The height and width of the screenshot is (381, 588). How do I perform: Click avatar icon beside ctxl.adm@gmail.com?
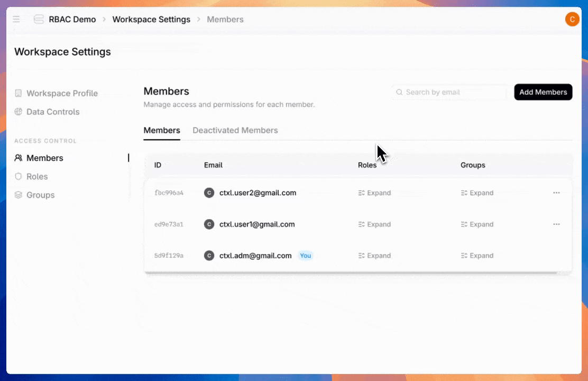tap(209, 256)
